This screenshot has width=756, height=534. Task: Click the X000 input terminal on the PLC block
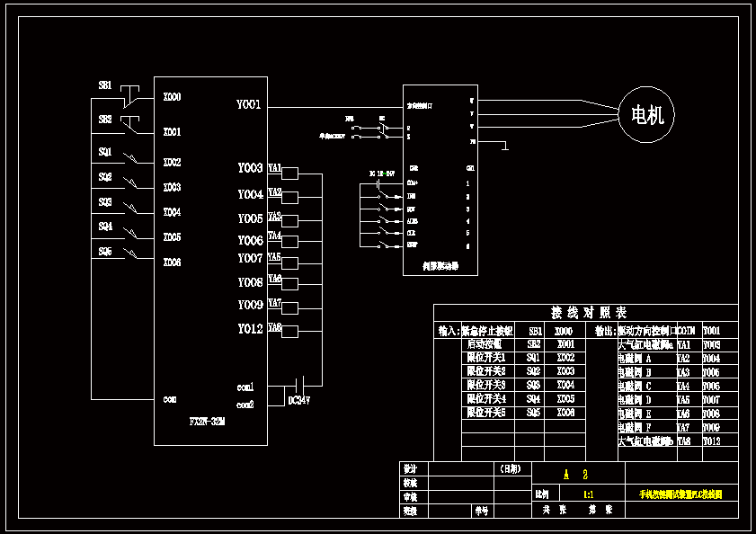click(172, 97)
